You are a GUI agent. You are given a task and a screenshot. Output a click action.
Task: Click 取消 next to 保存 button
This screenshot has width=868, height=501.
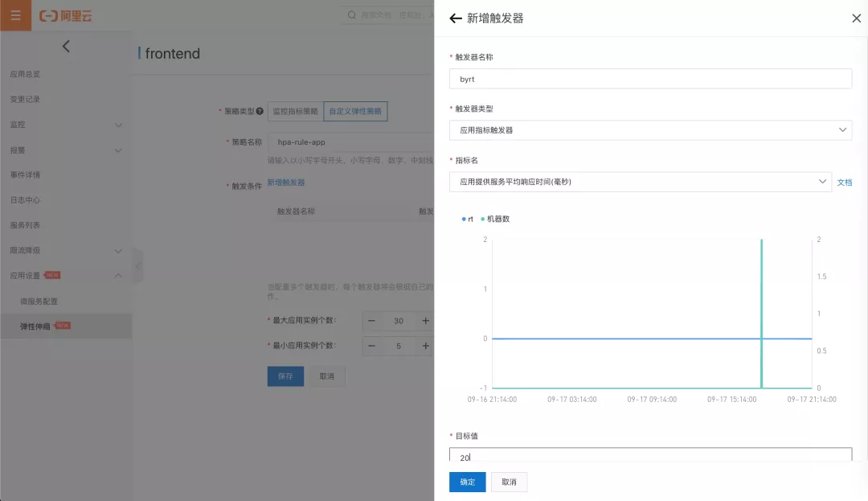point(326,376)
